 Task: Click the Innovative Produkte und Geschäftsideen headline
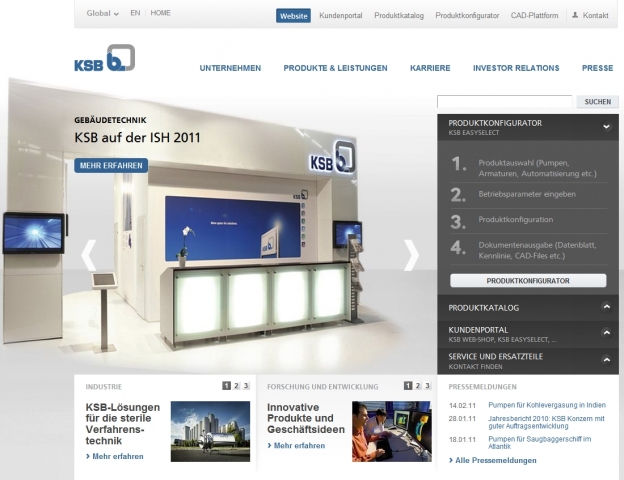point(306,418)
